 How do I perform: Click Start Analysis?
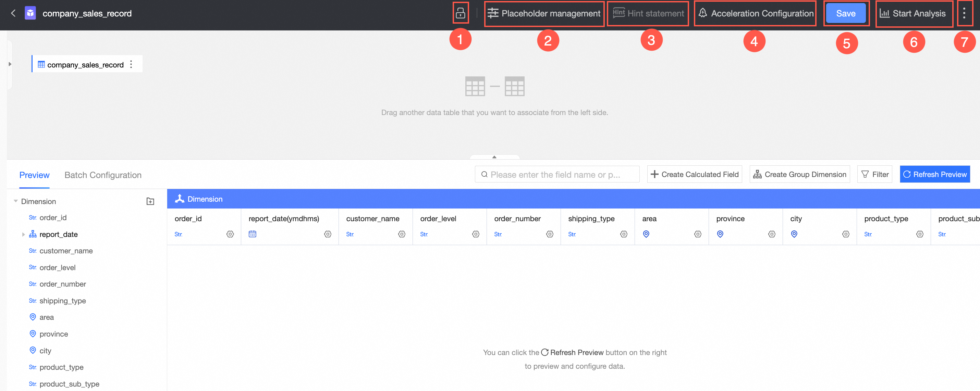coord(912,13)
